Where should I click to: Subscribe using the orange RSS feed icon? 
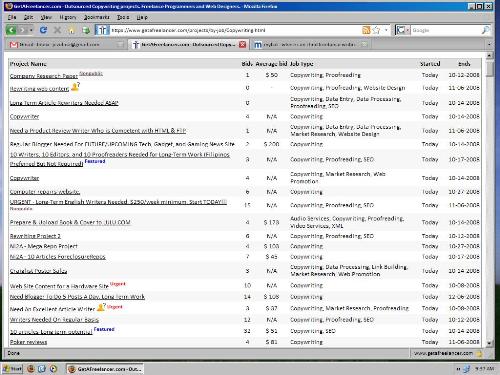366,30
